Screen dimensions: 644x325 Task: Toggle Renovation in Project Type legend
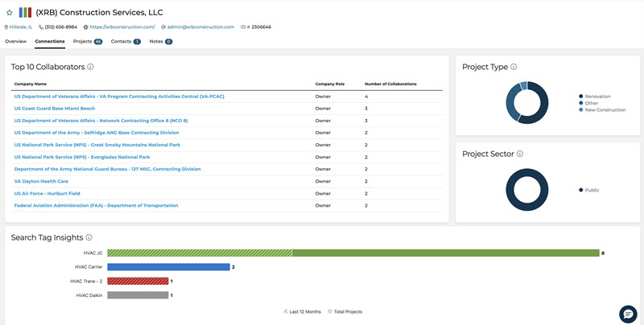click(595, 97)
